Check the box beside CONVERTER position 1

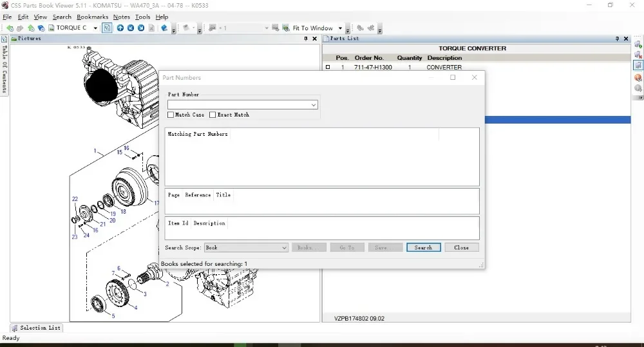pos(328,67)
